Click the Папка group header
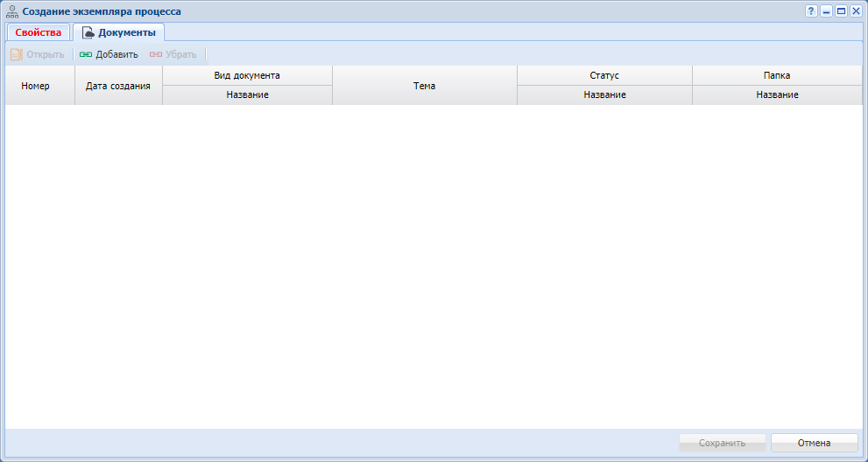 pos(777,76)
